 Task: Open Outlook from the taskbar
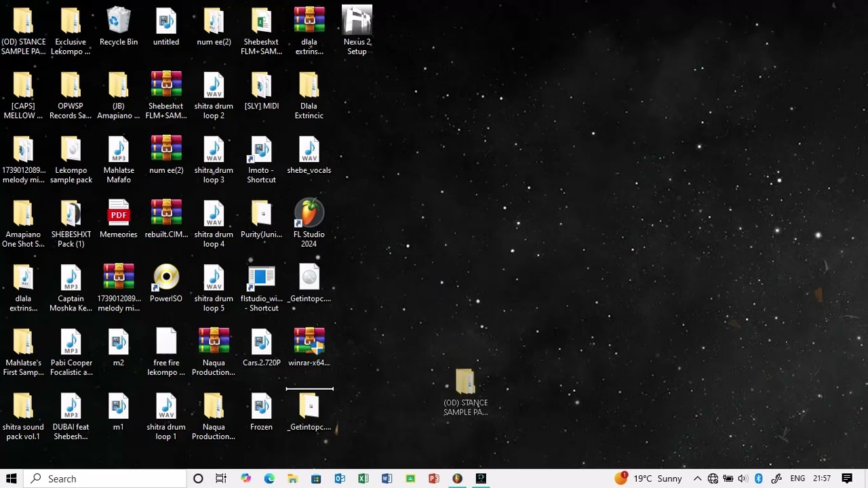click(x=340, y=479)
